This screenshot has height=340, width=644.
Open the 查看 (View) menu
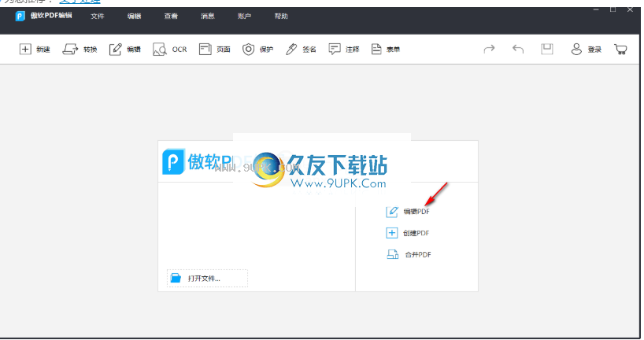[x=171, y=16]
